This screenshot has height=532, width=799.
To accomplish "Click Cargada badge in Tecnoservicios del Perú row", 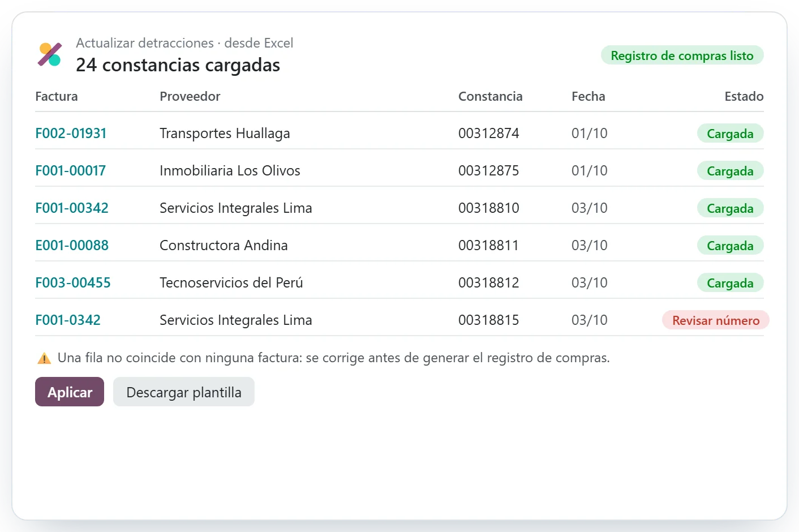I will (x=730, y=283).
